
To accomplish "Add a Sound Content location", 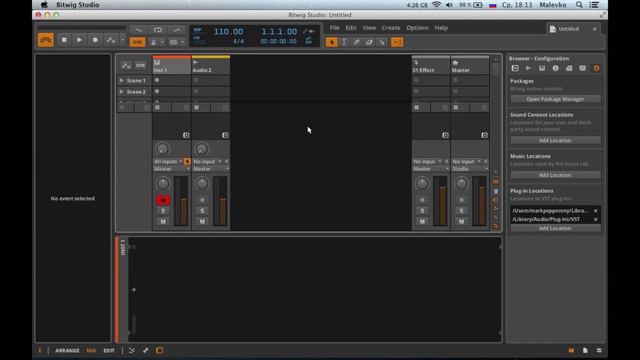I will [555, 140].
